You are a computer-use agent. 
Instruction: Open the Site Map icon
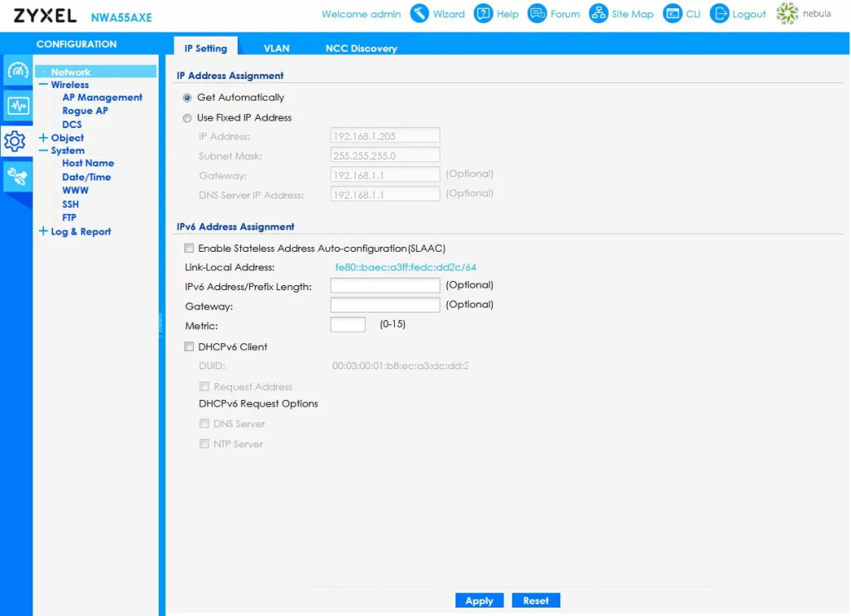[598, 13]
